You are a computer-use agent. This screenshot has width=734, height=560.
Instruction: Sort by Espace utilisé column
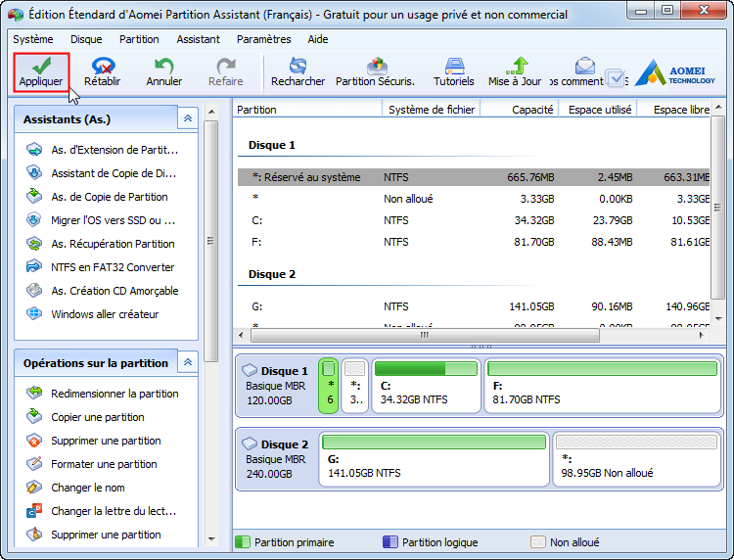click(597, 110)
